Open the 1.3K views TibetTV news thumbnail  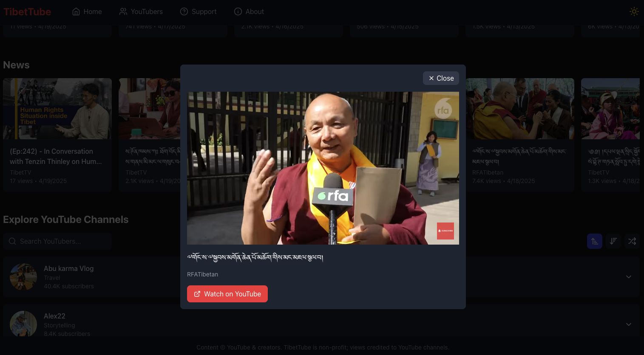tap(610, 109)
